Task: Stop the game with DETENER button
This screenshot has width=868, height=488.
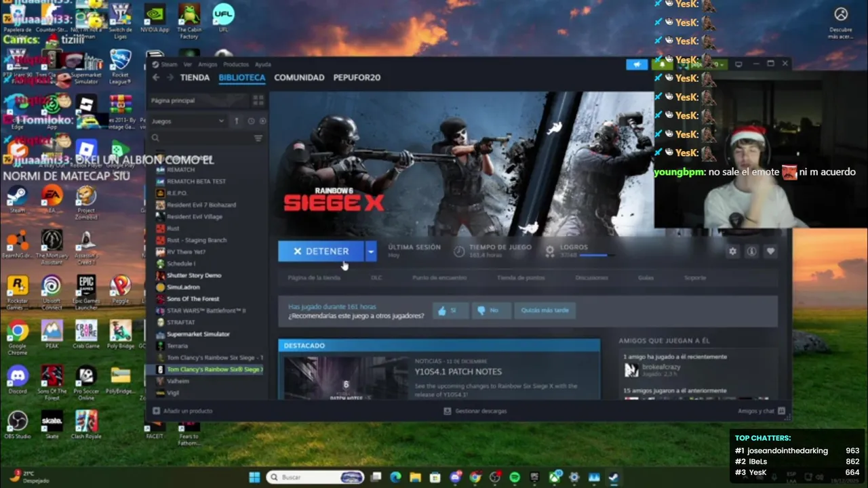Action: 321,251
